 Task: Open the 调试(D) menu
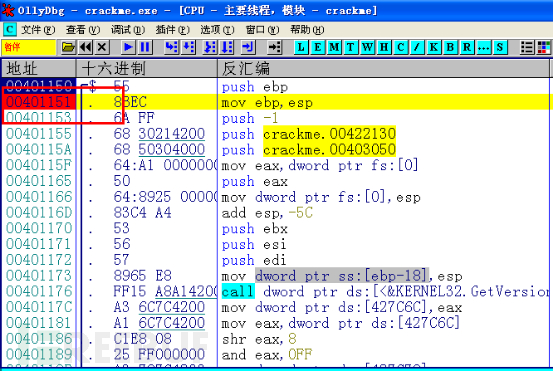[x=128, y=30]
